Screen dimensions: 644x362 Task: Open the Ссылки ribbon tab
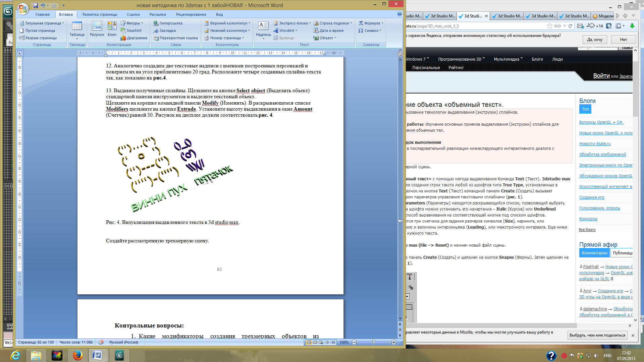point(133,14)
